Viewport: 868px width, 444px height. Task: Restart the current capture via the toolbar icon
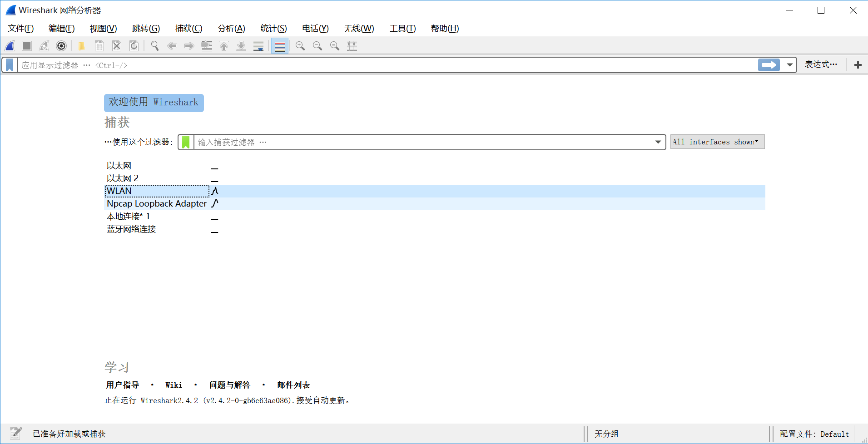pyautogui.click(x=44, y=46)
